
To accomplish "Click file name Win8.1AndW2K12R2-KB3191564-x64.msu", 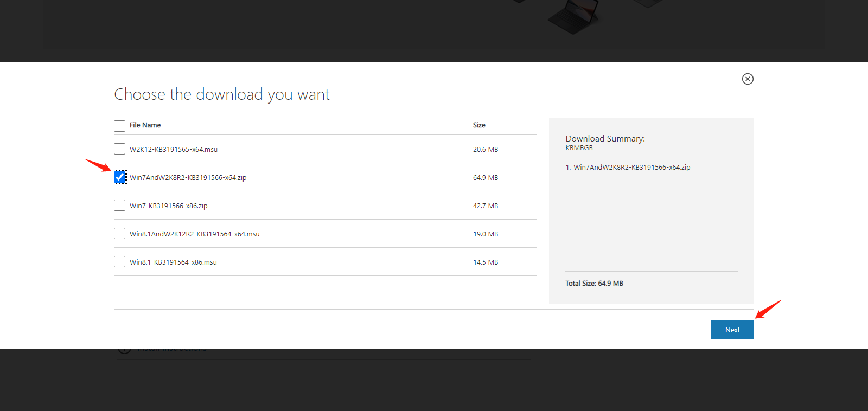I will 195,234.
